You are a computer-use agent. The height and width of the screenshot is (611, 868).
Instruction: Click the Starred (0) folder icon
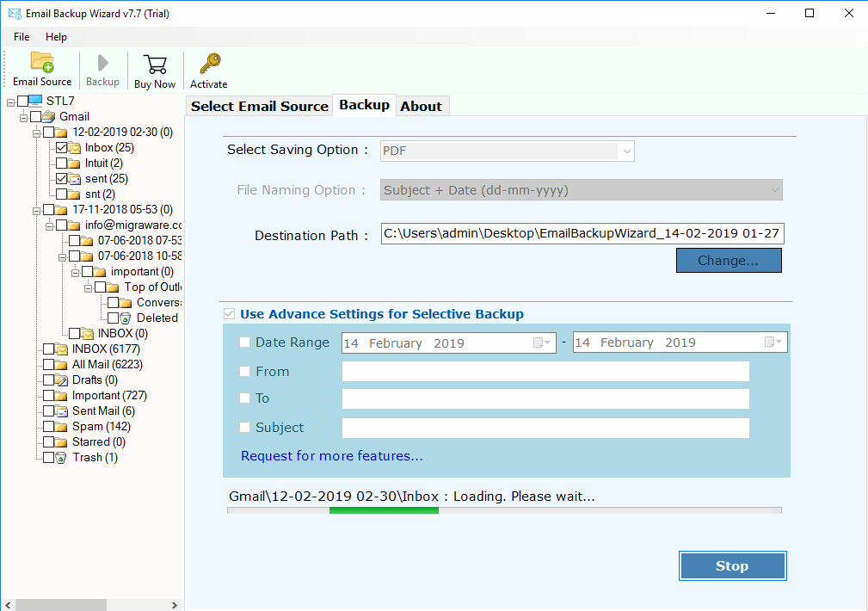tap(61, 442)
